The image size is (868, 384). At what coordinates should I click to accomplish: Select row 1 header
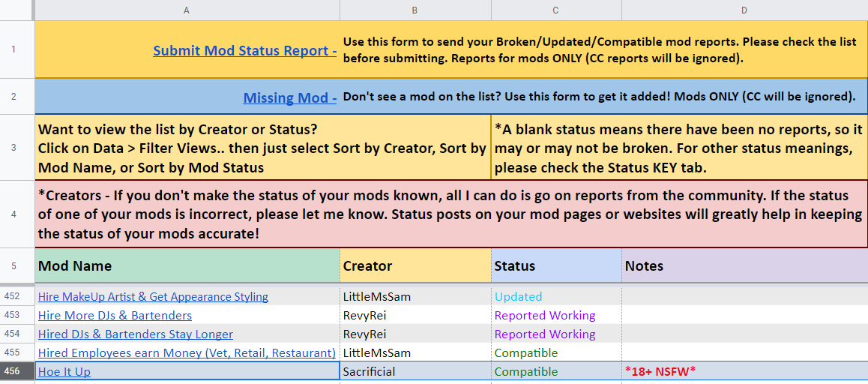(16, 49)
